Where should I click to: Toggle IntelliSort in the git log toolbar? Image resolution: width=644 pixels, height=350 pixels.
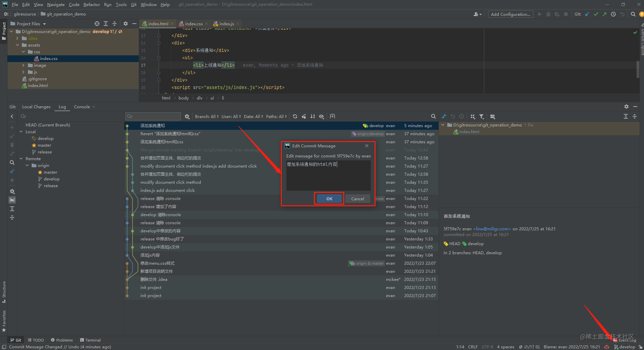click(313, 116)
